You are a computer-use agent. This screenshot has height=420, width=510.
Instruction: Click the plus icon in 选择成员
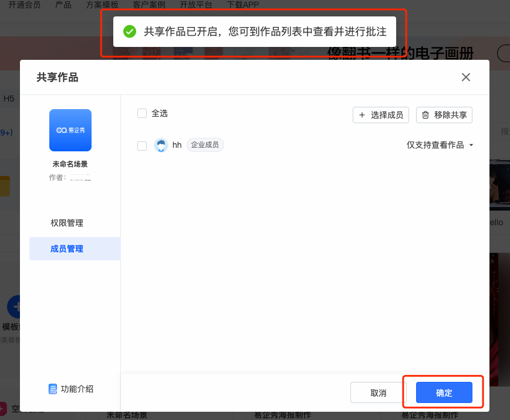pos(362,115)
